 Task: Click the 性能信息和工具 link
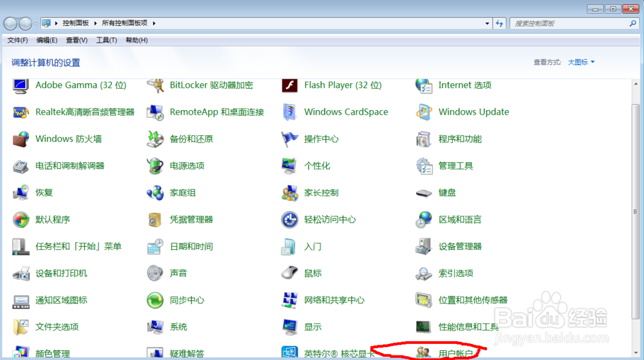tap(468, 327)
